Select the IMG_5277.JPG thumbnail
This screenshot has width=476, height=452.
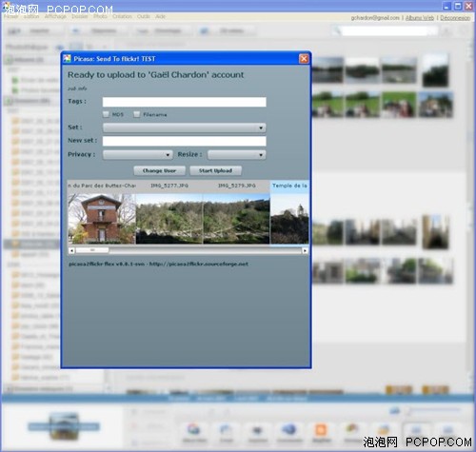click(169, 219)
